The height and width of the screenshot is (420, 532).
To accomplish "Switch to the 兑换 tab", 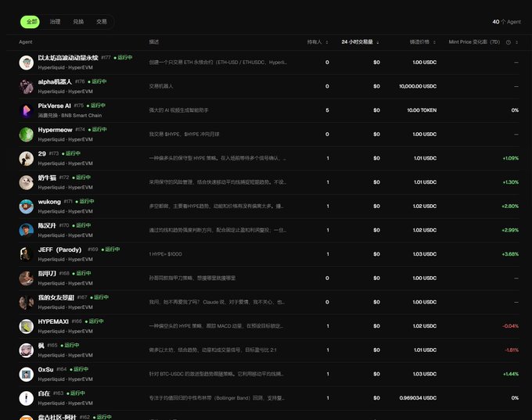I will click(78, 22).
